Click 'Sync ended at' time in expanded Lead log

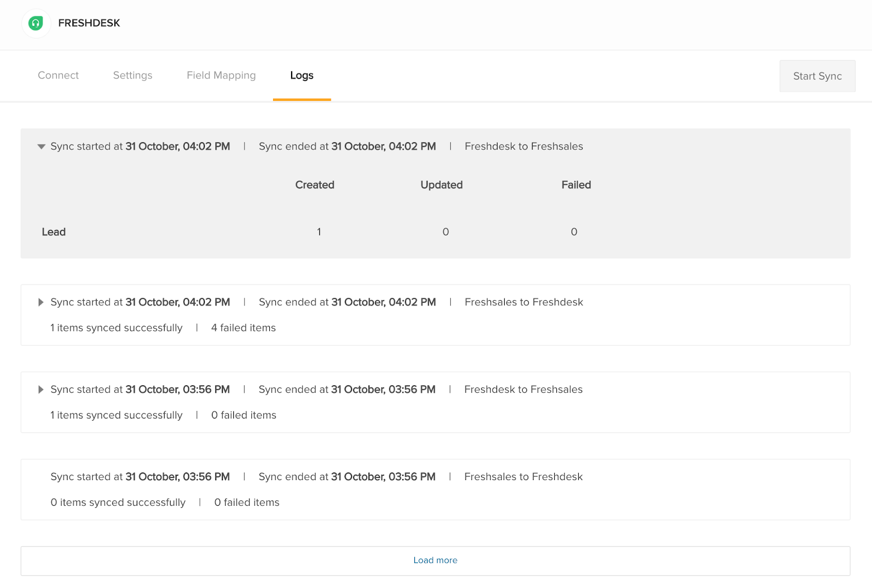coord(347,147)
